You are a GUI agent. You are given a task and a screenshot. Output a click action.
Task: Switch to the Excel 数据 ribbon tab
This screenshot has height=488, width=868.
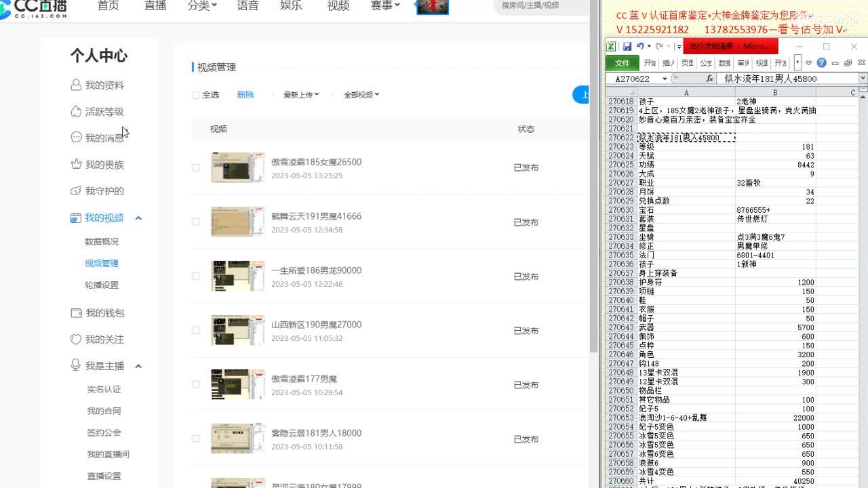point(725,63)
